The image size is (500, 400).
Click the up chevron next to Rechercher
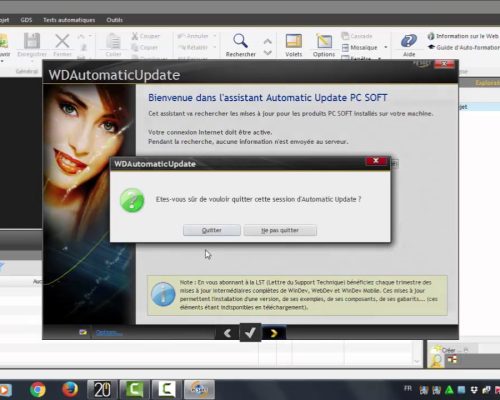268,41
